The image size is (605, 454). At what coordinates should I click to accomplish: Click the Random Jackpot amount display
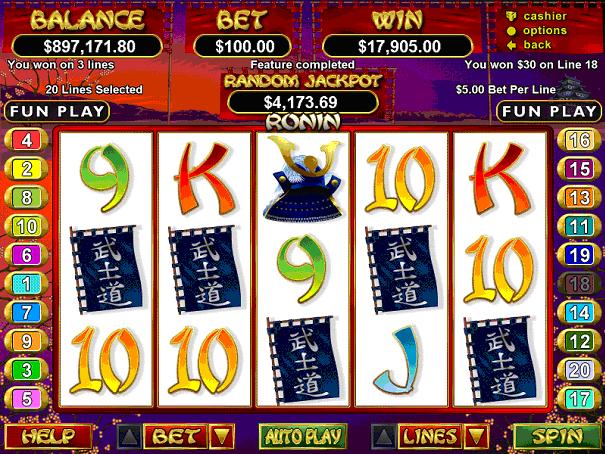point(303,102)
